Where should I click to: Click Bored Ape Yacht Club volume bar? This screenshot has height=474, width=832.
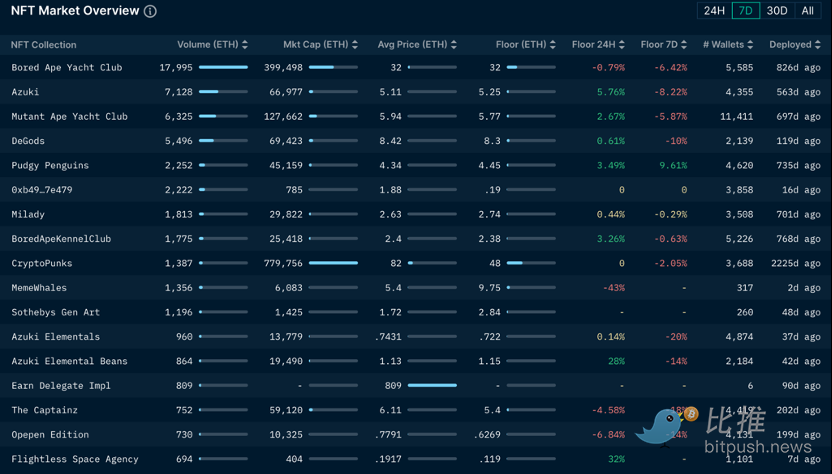[x=223, y=68]
